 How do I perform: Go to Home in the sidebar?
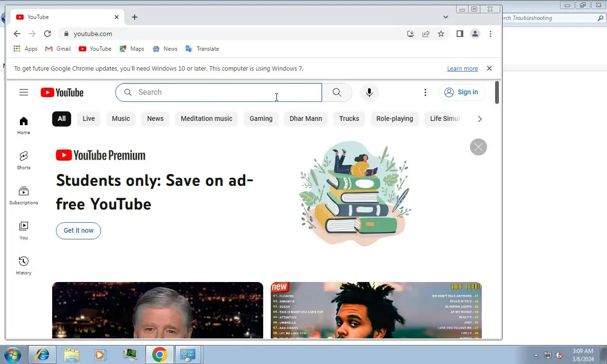click(x=24, y=126)
